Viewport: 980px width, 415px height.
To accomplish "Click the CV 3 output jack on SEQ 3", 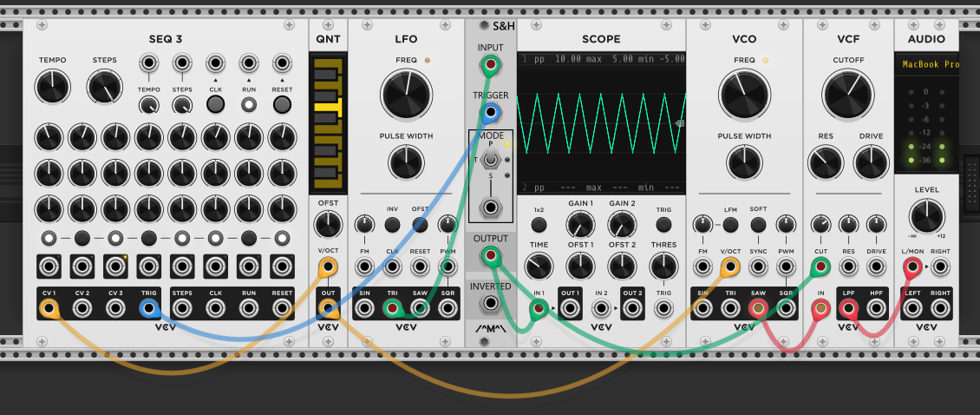I will [x=115, y=308].
